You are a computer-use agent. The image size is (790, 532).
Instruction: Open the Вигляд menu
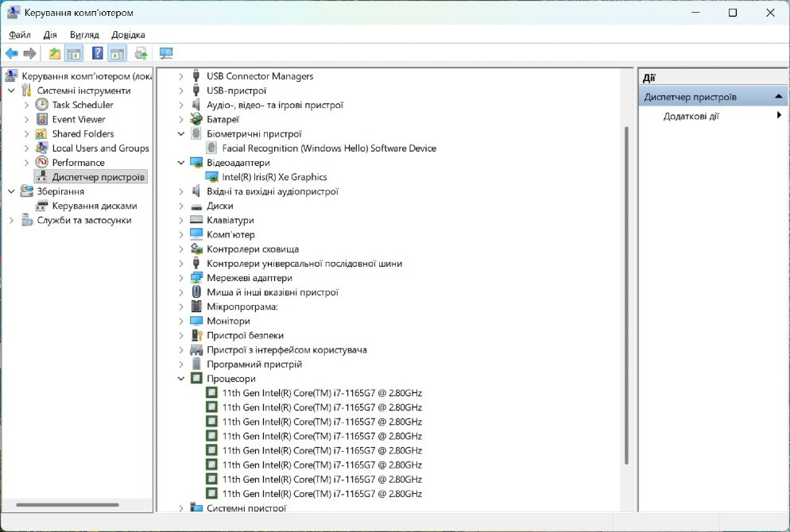pyautogui.click(x=84, y=35)
